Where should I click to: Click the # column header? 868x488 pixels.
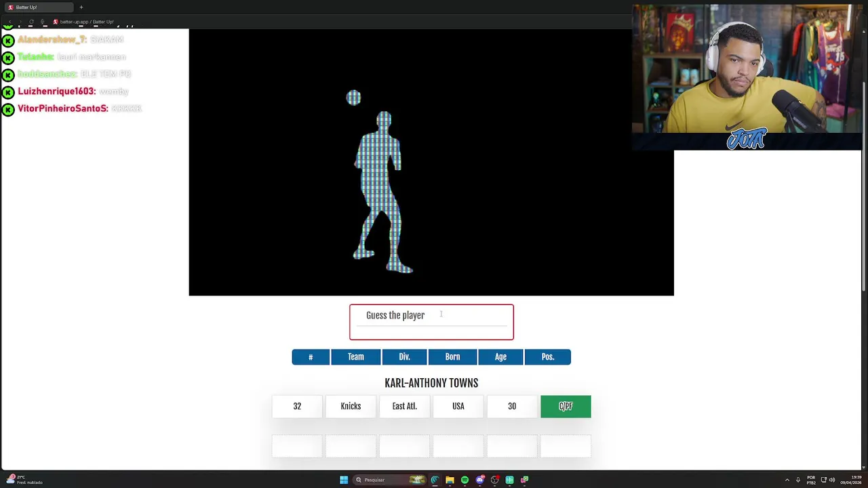[311, 357]
